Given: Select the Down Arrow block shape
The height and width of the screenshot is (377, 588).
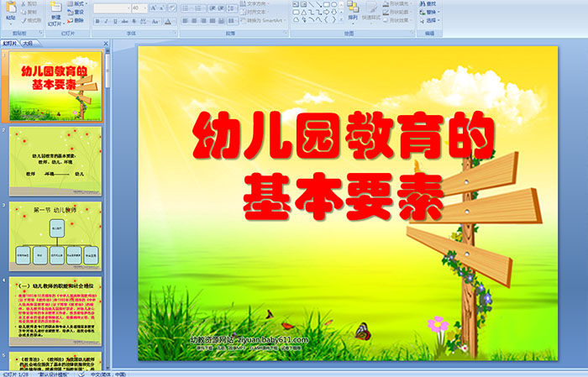Looking at the screenshot, I should click(x=333, y=12).
